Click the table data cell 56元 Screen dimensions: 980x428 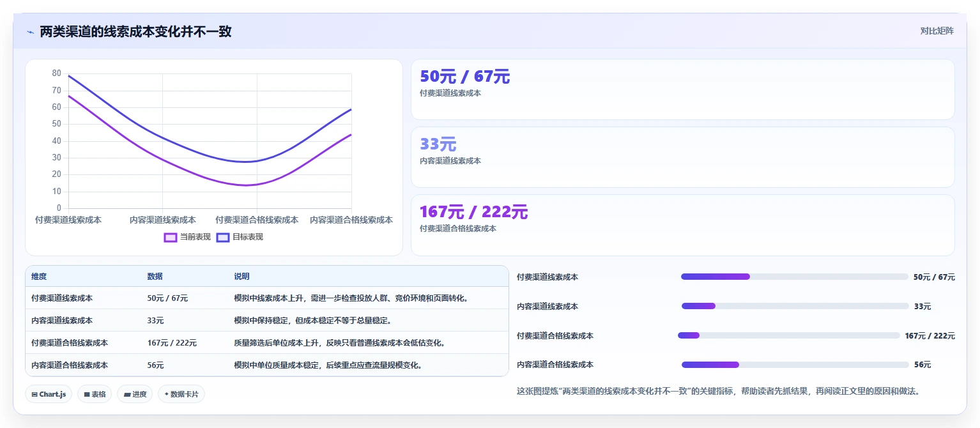click(155, 365)
